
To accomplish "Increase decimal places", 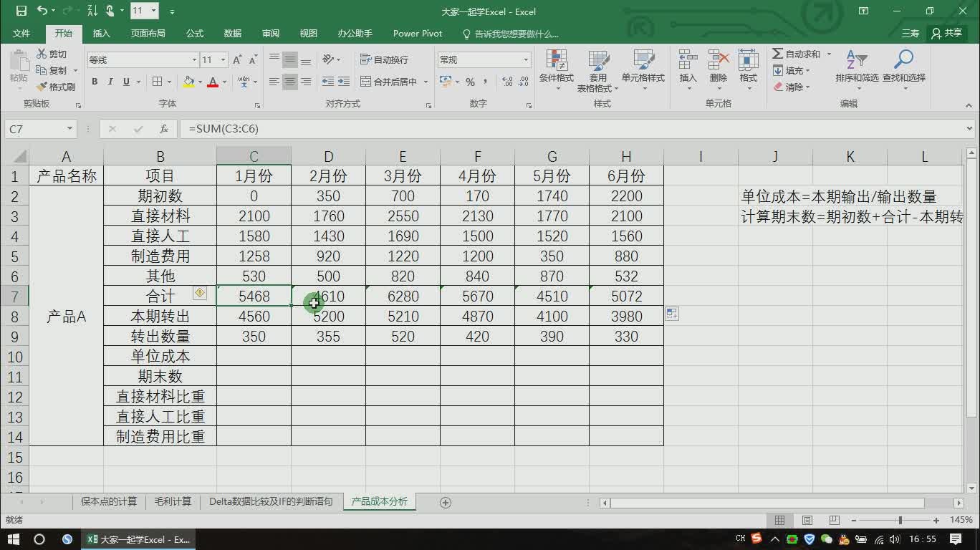I will coord(506,82).
